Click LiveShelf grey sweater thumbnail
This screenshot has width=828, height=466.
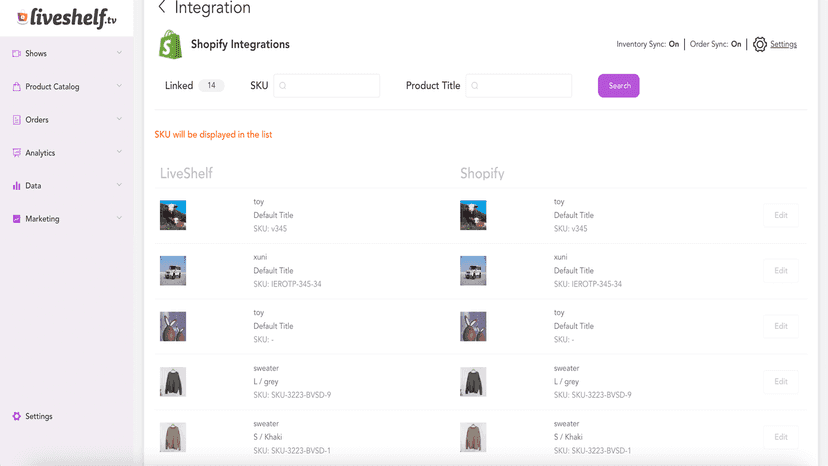tap(173, 381)
